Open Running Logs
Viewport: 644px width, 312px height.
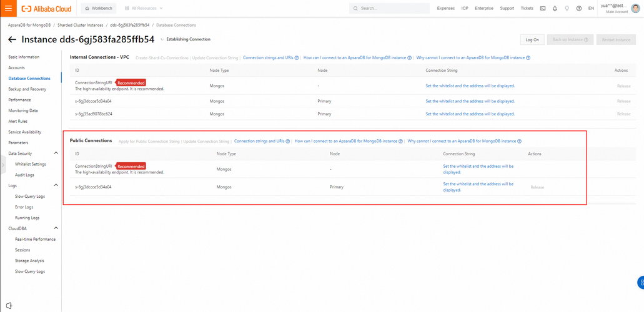point(27,218)
